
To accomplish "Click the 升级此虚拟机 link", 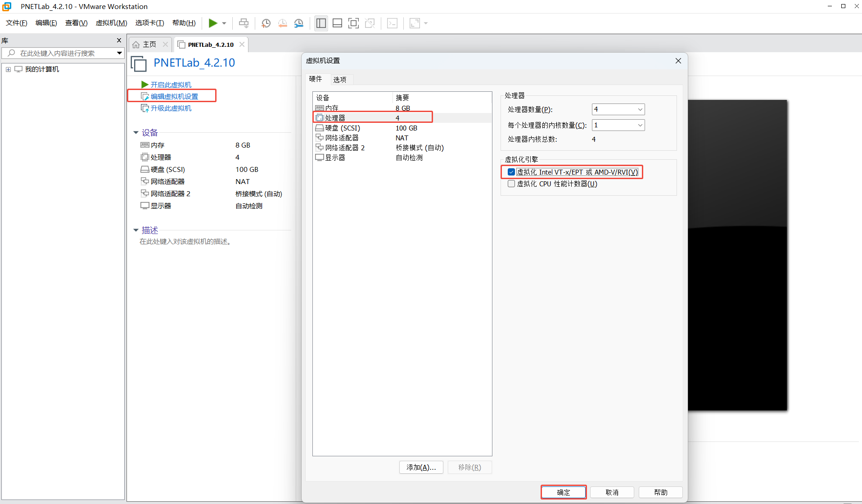I will pos(171,108).
